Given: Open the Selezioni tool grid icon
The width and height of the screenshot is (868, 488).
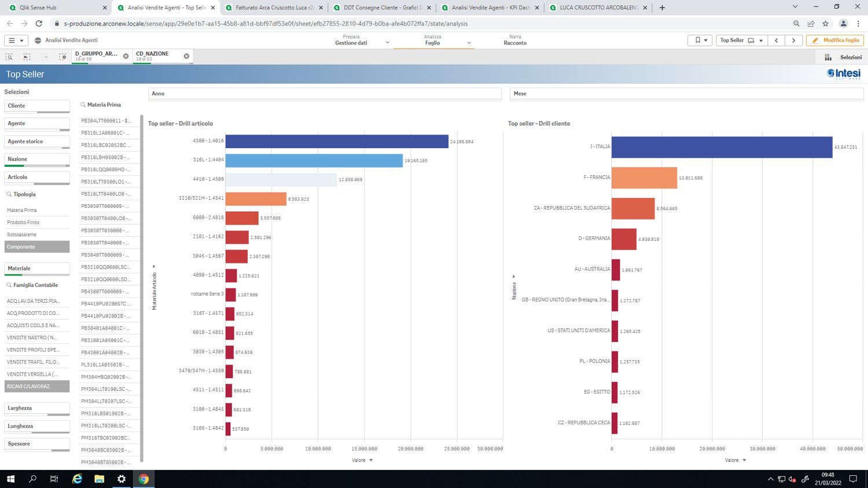Looking at the screenshot, I should pos(828,57).
